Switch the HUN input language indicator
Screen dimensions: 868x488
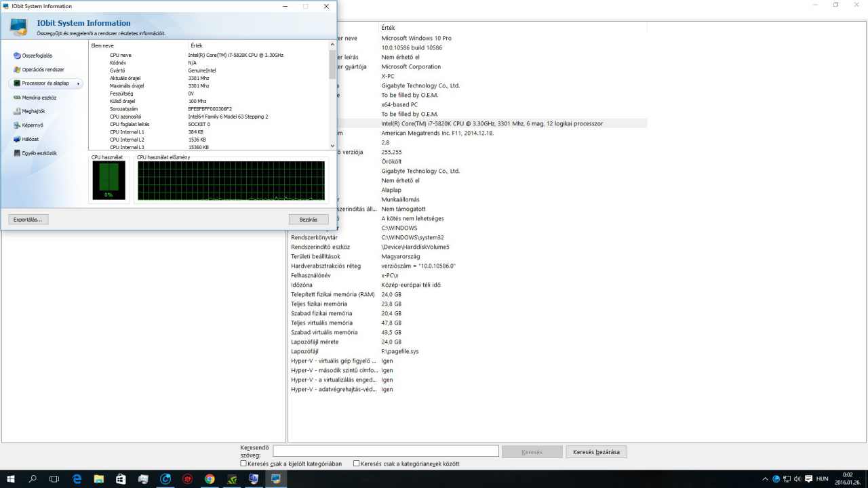coord(823,479)
